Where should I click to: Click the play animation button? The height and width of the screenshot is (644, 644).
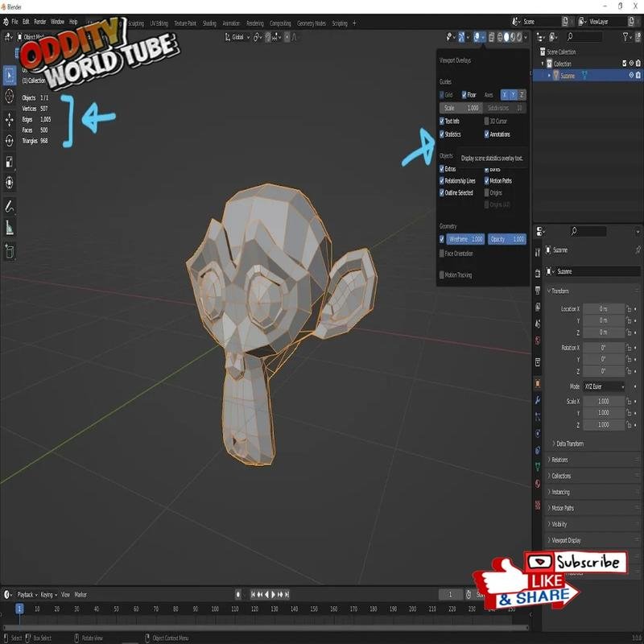tap(273, 594)
